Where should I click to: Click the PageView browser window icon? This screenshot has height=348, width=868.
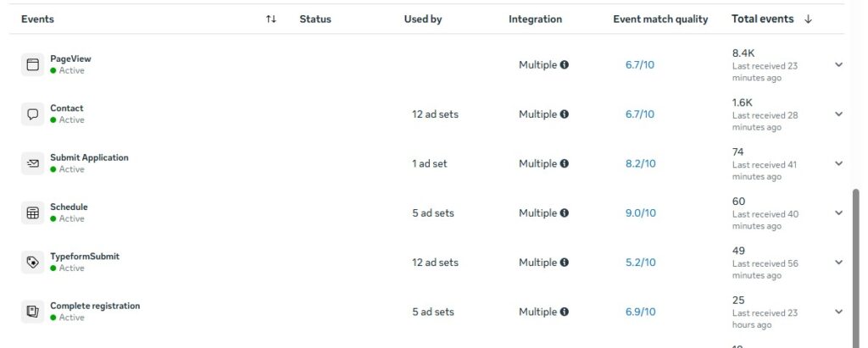tap(32, 64)
